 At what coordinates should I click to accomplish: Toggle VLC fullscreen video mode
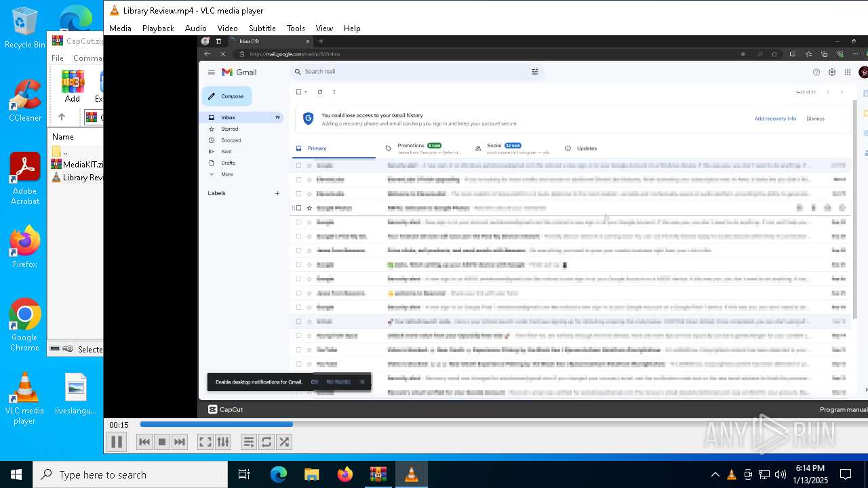click(205, 442)
